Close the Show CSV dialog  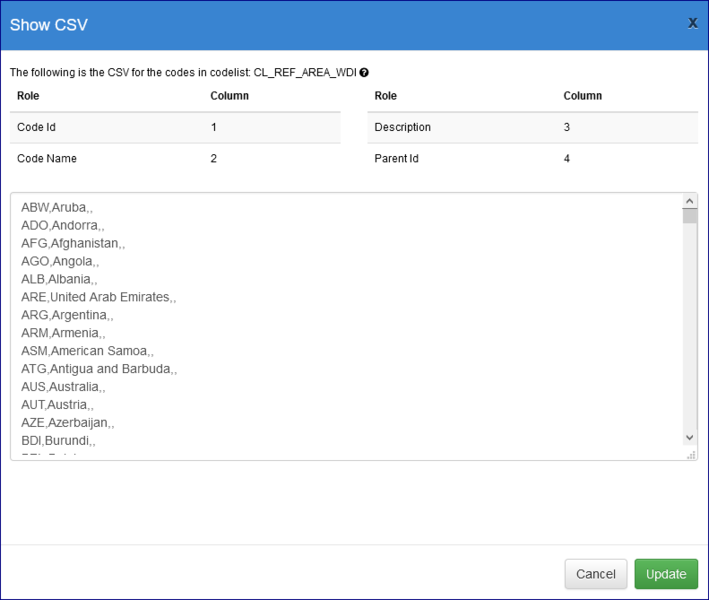692,23
